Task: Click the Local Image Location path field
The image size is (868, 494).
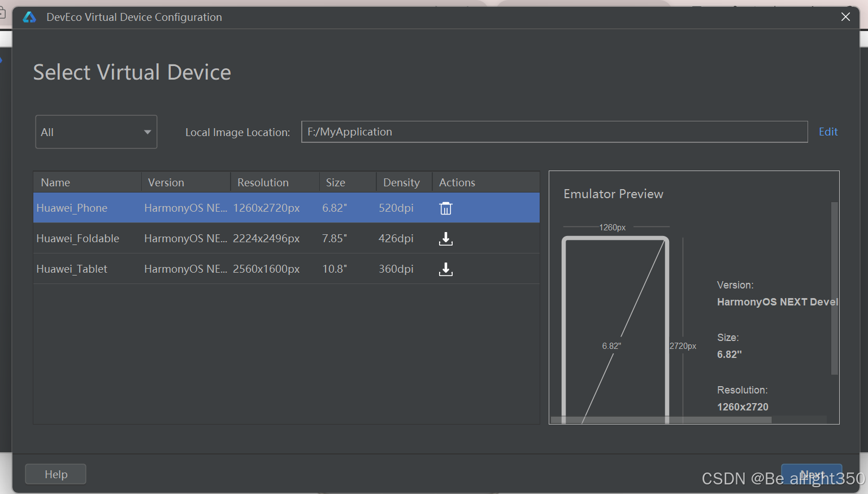Action: pyautogui.click(x=554, y=132)
